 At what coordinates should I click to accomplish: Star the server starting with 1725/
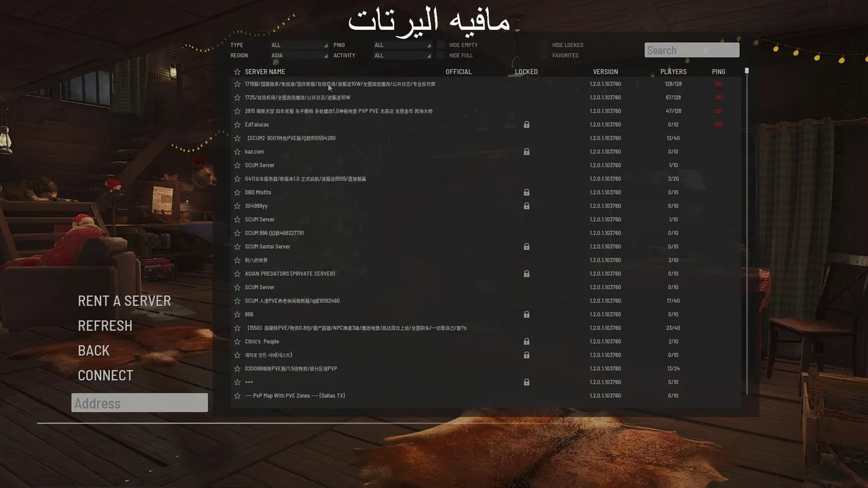click(237, 98)
